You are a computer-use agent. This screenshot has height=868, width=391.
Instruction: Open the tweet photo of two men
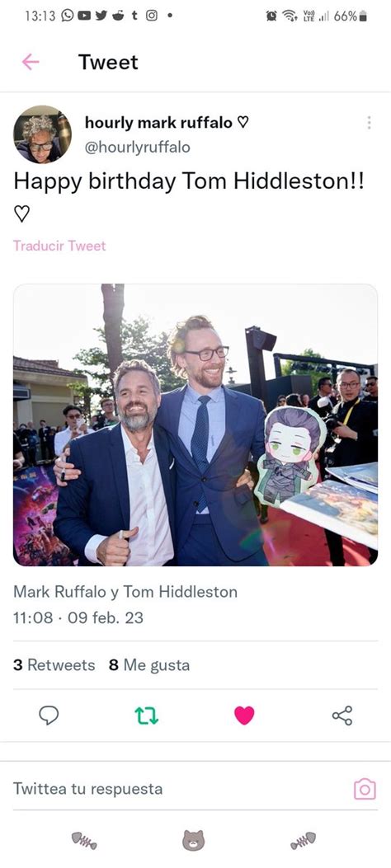(x=195, y=425)
